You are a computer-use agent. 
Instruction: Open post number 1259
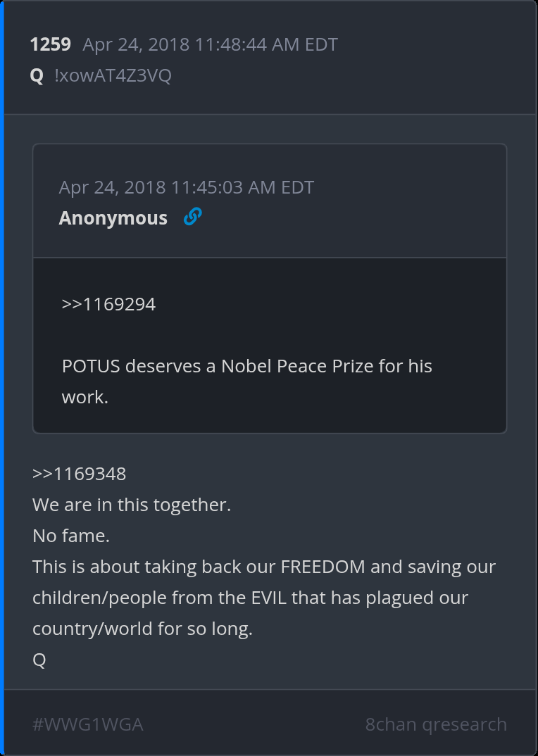click(50, 45)
